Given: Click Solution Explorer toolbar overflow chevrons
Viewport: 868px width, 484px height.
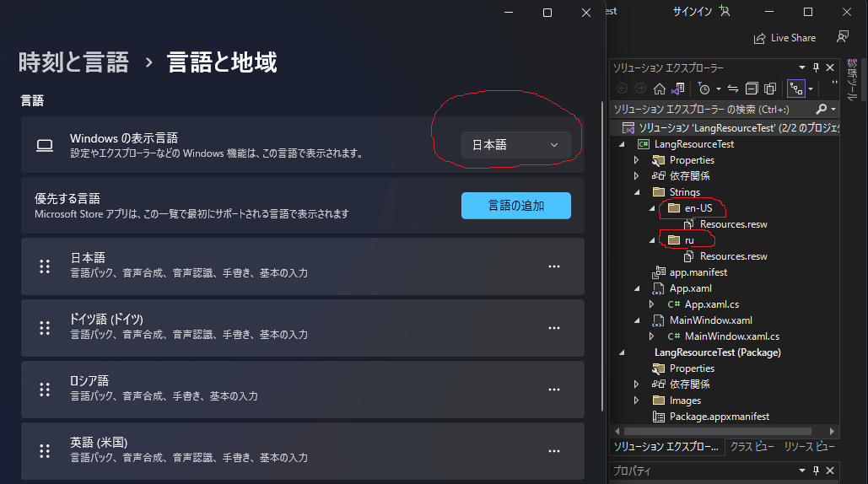Looking at the screenshot, I should [x=835, y=83].
